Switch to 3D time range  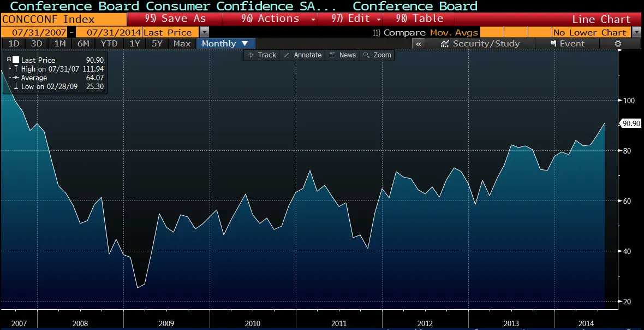(x=37, y=44)
